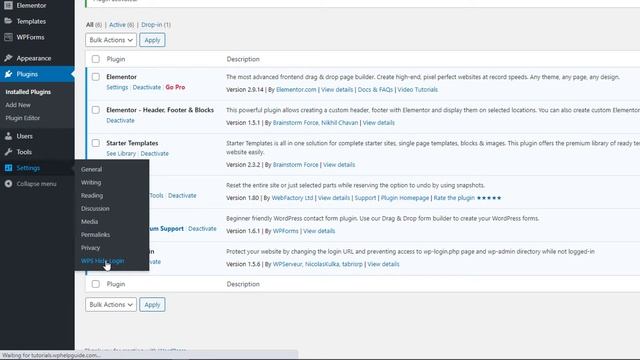The height and width of the screenshot is (360, 640).
Task: Open Nikhil Chavan author link
Action: pos(340,122)
